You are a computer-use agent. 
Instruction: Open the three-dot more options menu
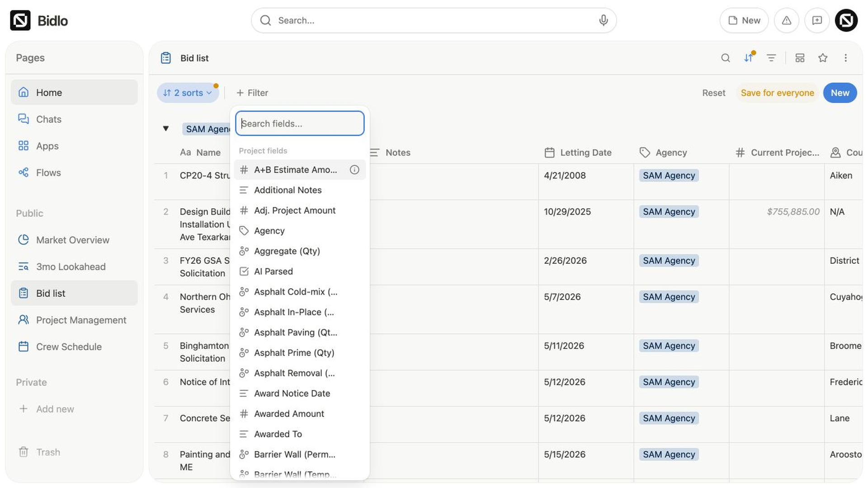pos(845,58)
